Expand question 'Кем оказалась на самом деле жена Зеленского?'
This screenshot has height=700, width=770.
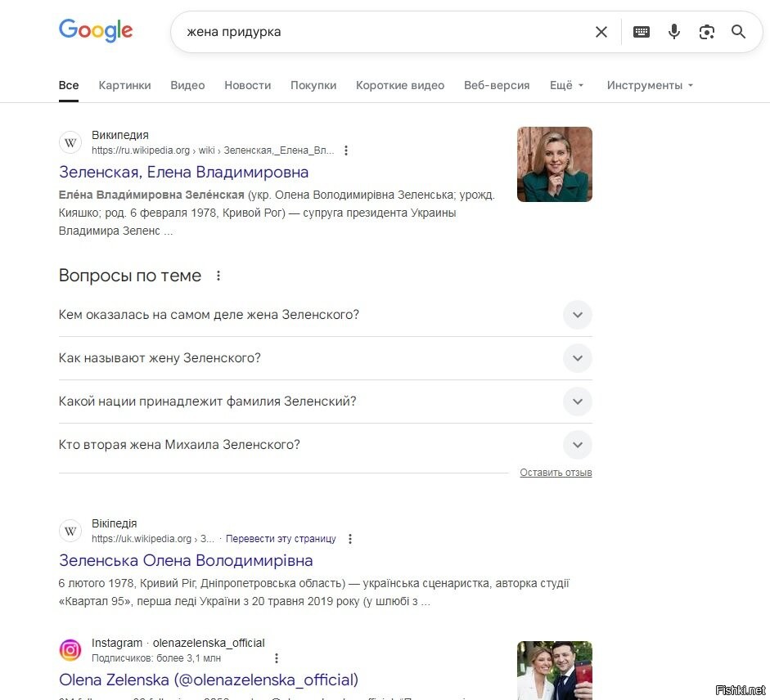pyautogui.click(x=578, y=315)
